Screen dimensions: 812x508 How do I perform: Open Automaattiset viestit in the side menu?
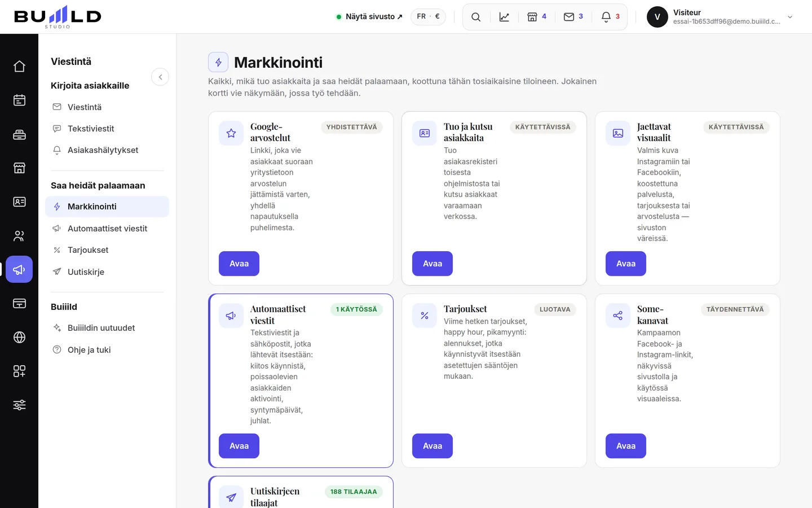pyautogui.click(x=107, y=229)
